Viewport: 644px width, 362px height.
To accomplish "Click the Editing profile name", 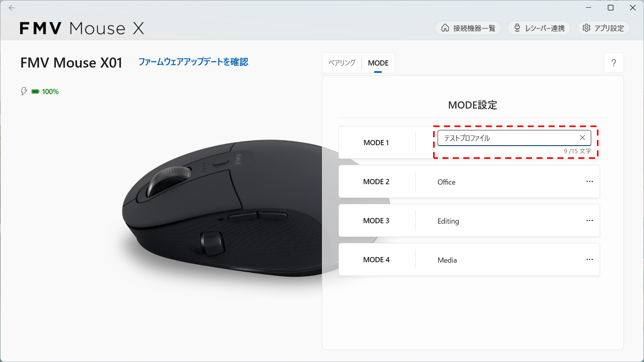I will 448,221.
